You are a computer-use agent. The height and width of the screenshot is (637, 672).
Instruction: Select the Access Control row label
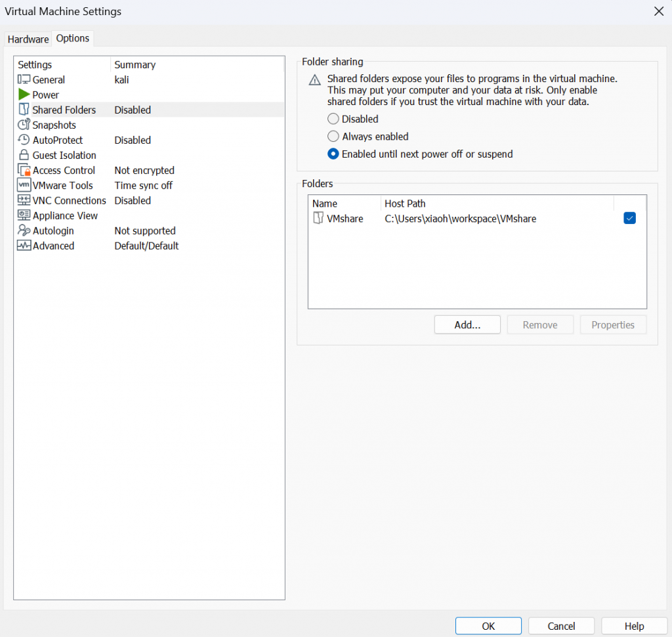point(64,170)
